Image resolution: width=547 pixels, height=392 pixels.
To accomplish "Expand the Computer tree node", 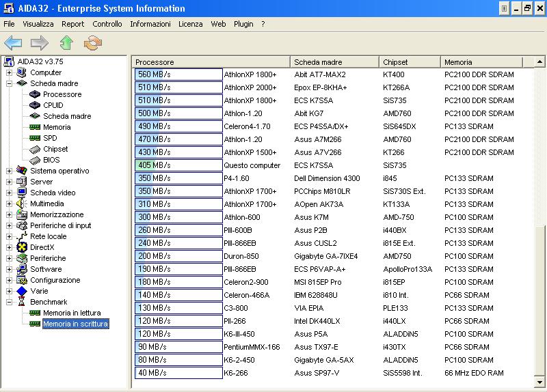I will pos(9,72).
